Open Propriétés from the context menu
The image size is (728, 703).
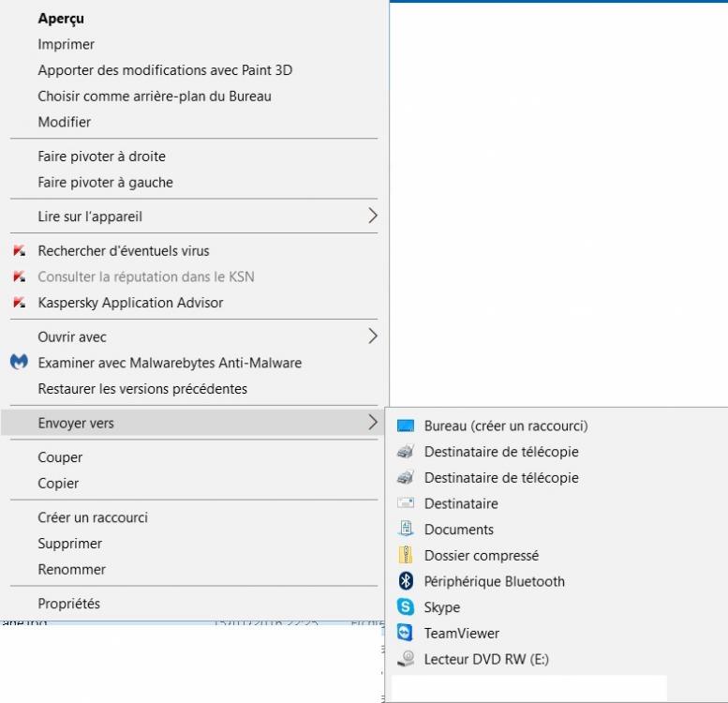(x=68, y=604)
